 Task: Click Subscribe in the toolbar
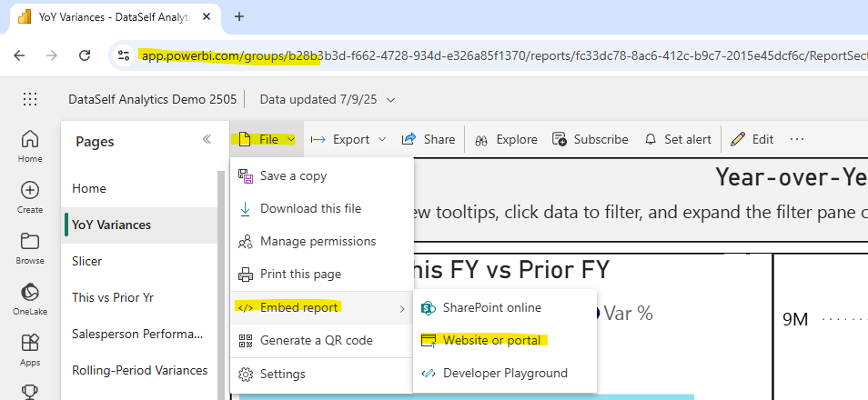590,139
